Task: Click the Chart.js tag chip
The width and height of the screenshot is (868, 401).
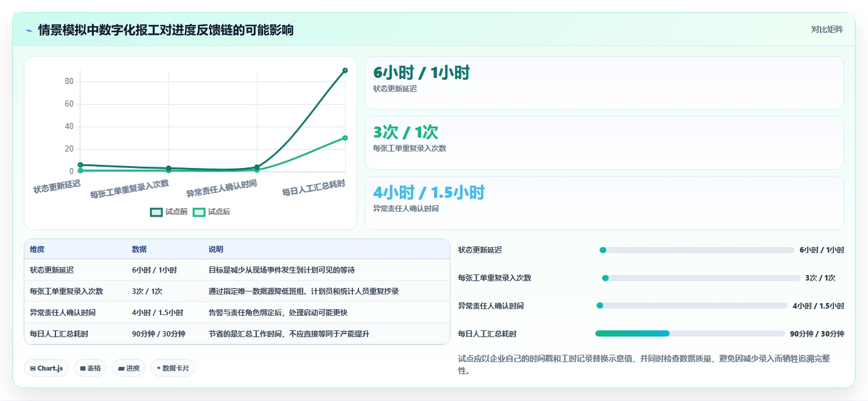Action: pyautogui.click(x=46, y=368)
